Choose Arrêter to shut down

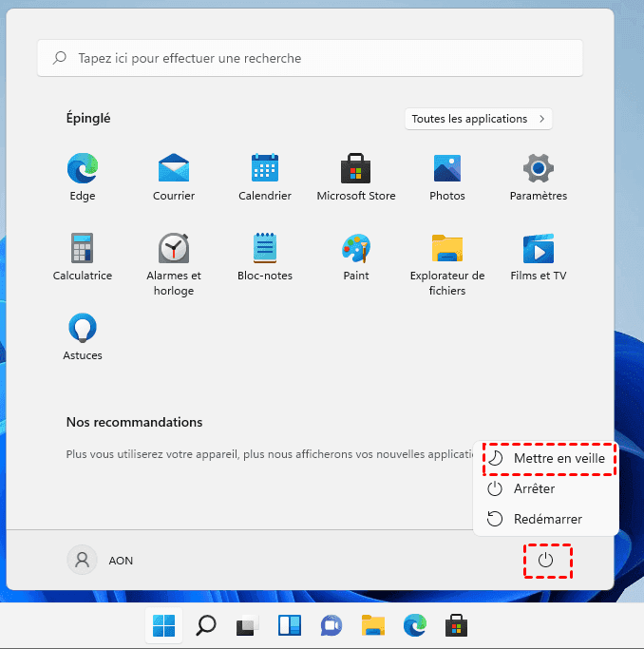click(546, 488)
